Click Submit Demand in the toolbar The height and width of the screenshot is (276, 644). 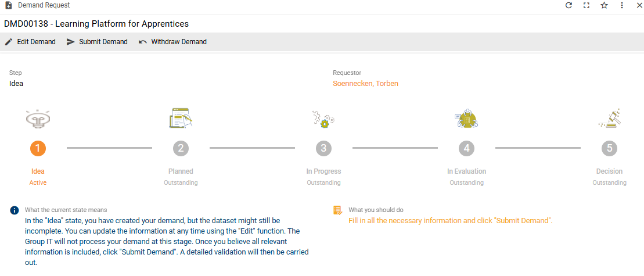[x=97, y=41]
